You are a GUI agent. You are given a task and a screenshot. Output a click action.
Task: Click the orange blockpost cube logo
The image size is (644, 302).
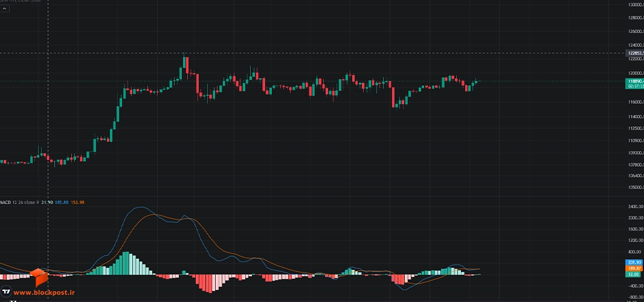coord(39,277)
